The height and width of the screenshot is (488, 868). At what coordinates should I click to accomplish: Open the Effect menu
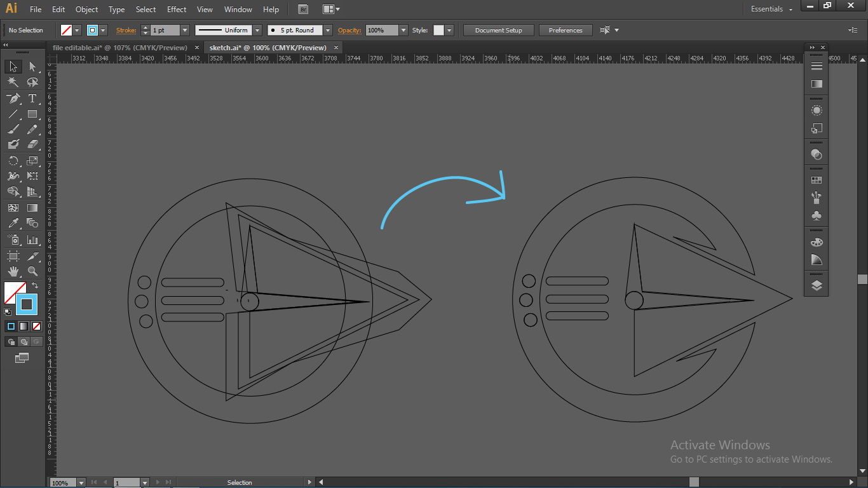tap(177, 10)
